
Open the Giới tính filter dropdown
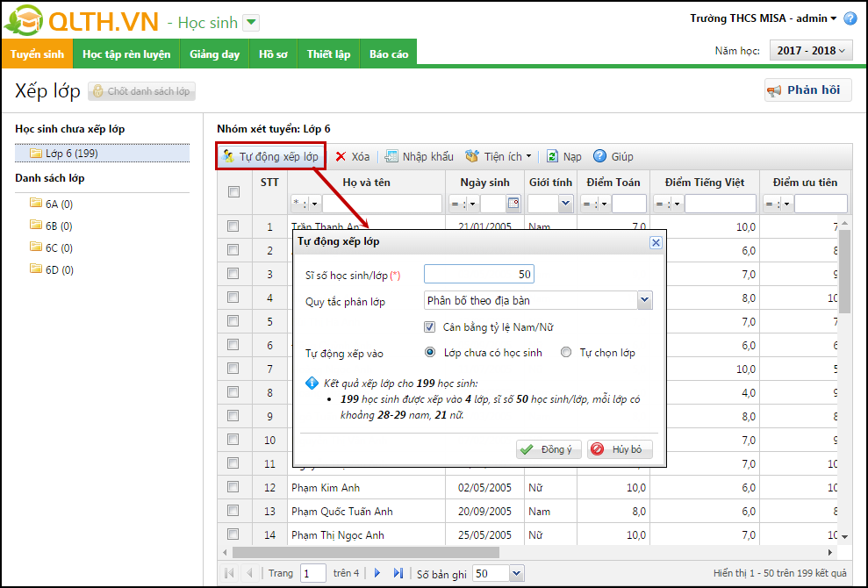(565, 204)
